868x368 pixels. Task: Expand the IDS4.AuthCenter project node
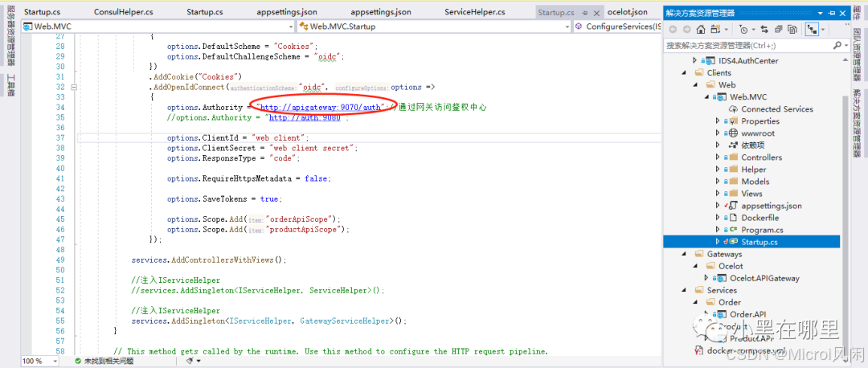click(x=695, y=60)
